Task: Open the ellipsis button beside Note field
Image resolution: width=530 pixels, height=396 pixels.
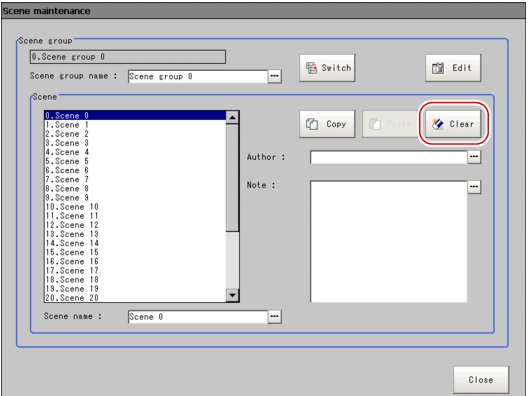Action: (474, 187)
